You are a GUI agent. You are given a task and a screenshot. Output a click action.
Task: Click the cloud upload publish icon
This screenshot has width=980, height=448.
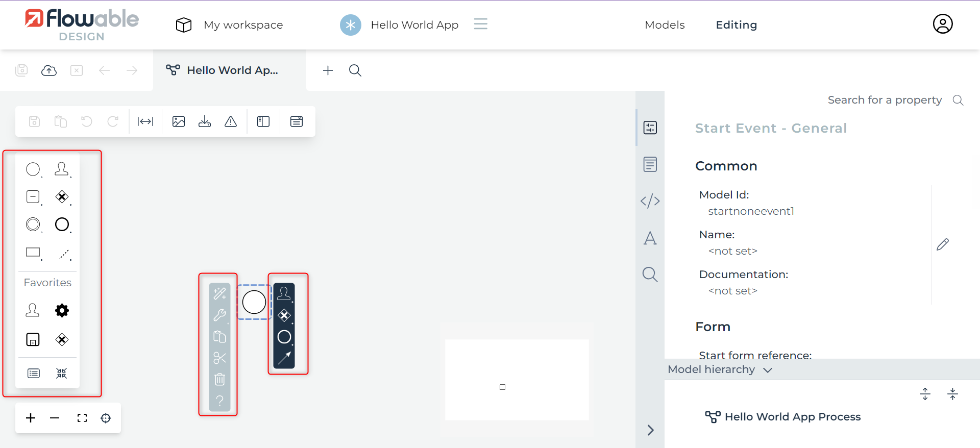49,70
